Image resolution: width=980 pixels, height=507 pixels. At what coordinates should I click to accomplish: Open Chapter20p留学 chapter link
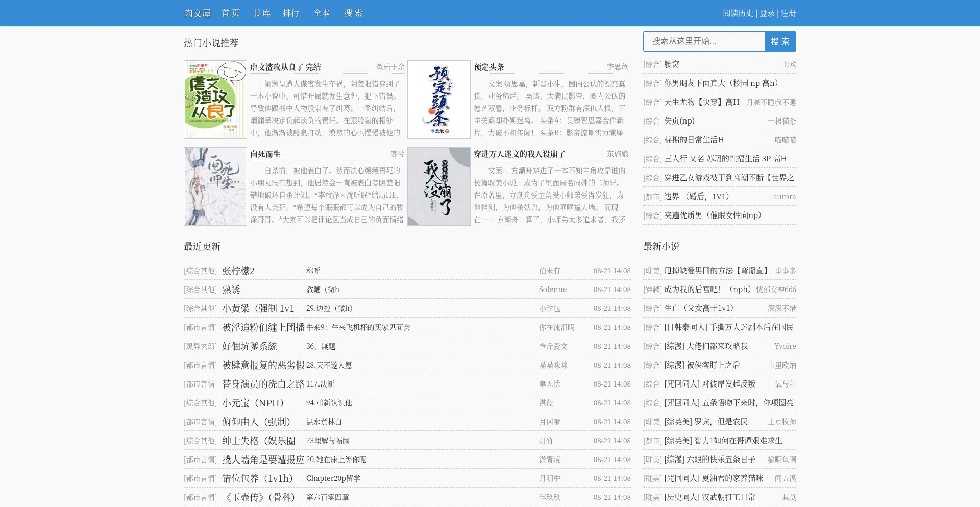(x=333, y=478)
